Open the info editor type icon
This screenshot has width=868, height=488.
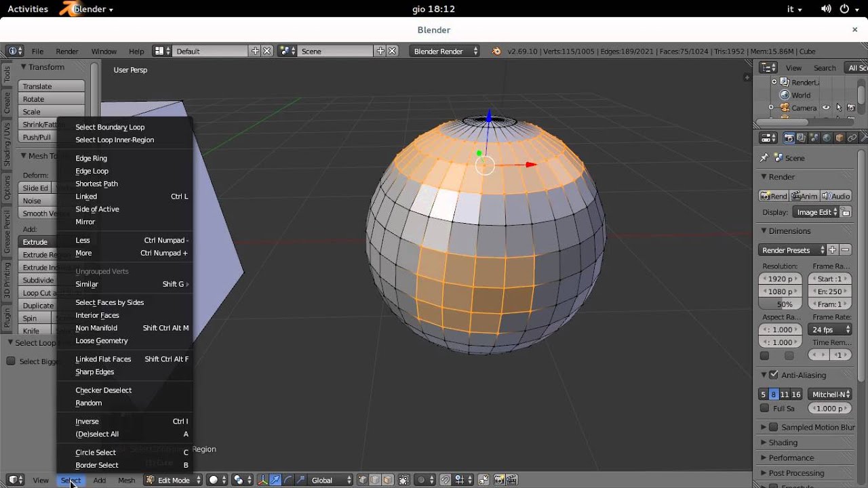[15, 51]
